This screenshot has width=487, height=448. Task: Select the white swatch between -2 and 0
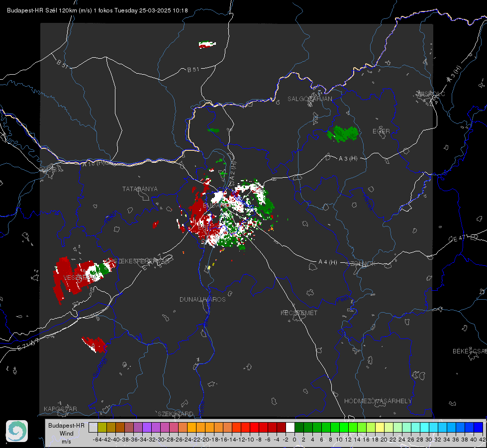point(290,428)
